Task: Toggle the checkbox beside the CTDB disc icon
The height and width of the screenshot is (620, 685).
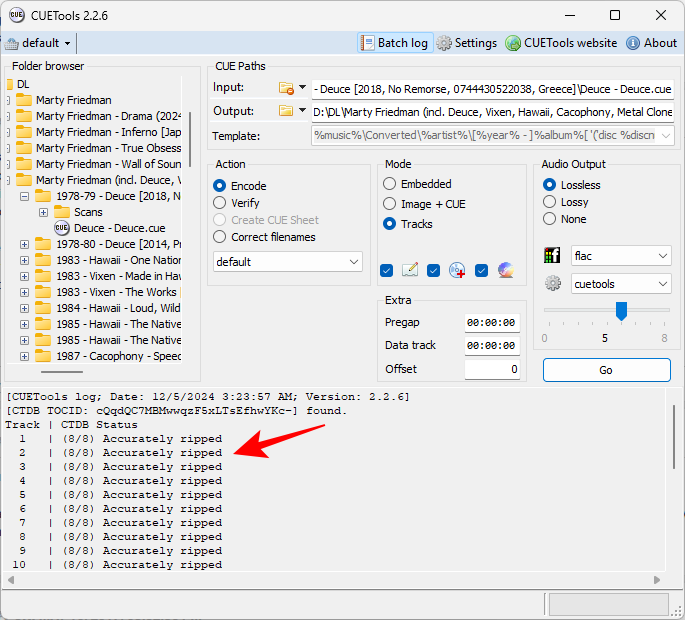Action: 433,270
